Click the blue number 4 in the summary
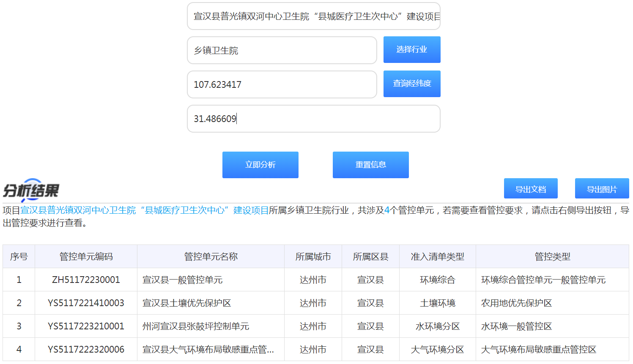 (387, 210)
